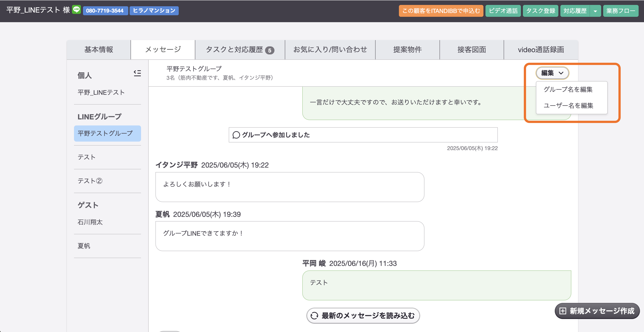644x332 pixels.
Task: Switch to the 基本情報 tab
Action: [x=99, y=50]
